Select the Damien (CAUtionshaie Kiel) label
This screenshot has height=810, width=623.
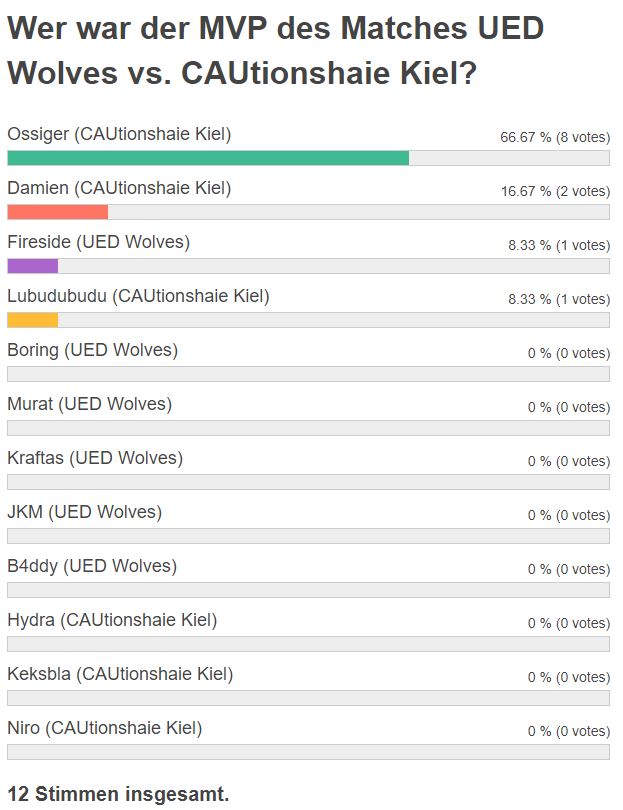(119, 188)
